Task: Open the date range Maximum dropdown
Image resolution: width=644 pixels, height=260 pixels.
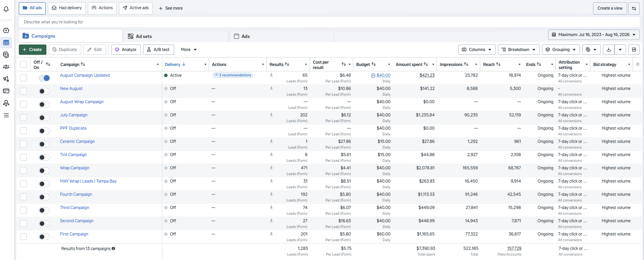Action: [594, 35]
